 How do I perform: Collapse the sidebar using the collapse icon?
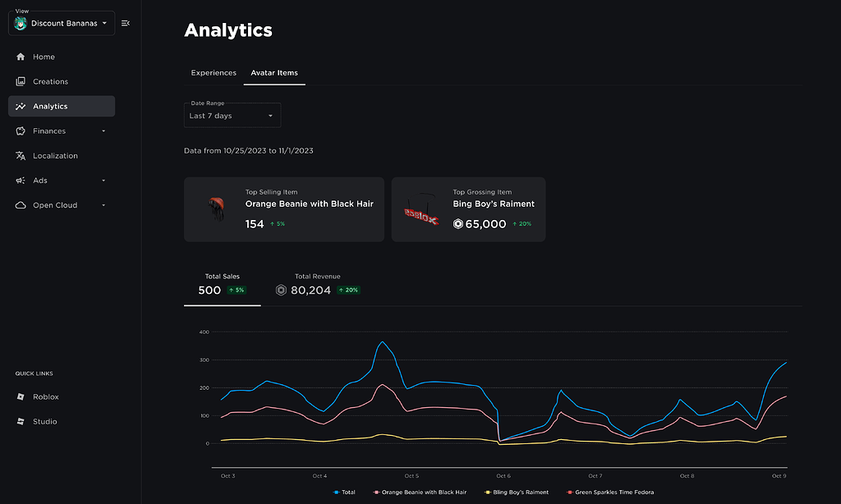click(x=125, y=23)
